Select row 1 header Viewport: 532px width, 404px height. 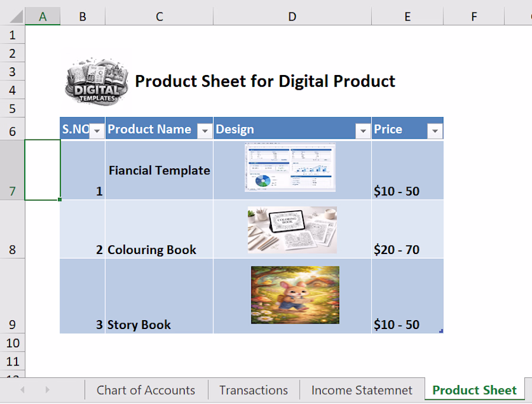pyautogui.click(x=12, y=35)
